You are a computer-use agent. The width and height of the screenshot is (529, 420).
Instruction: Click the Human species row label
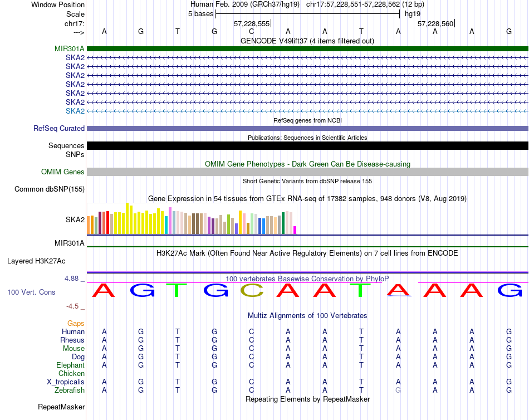73,332
